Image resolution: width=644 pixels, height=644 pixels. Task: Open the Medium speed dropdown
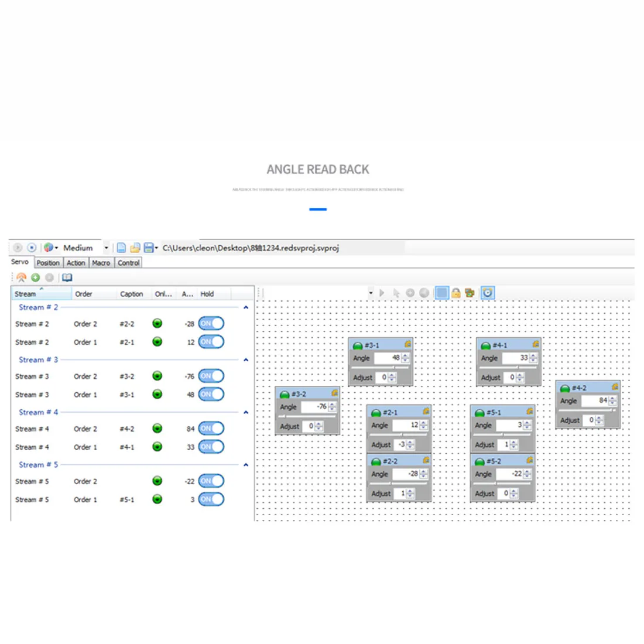click(x=106, y=248)
